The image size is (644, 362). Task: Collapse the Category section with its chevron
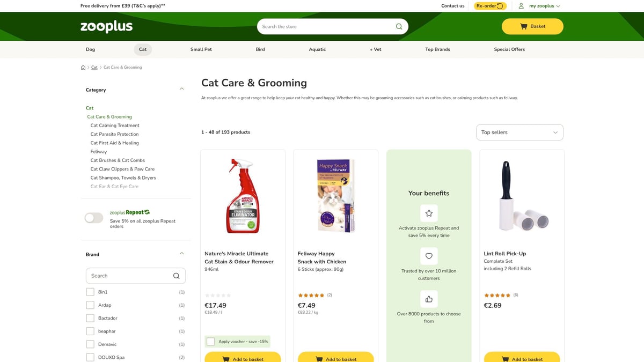click(181, 89)
